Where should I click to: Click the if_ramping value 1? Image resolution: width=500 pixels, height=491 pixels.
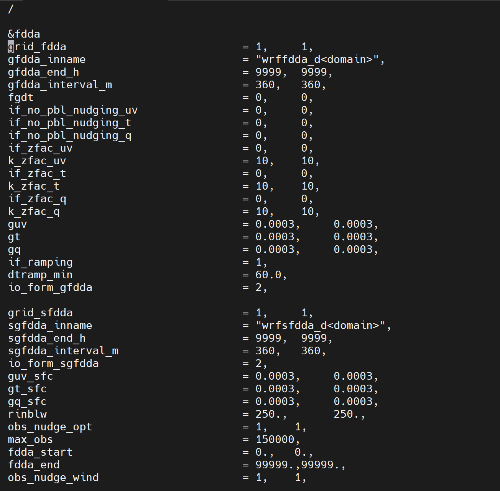(x=258, y=262)
